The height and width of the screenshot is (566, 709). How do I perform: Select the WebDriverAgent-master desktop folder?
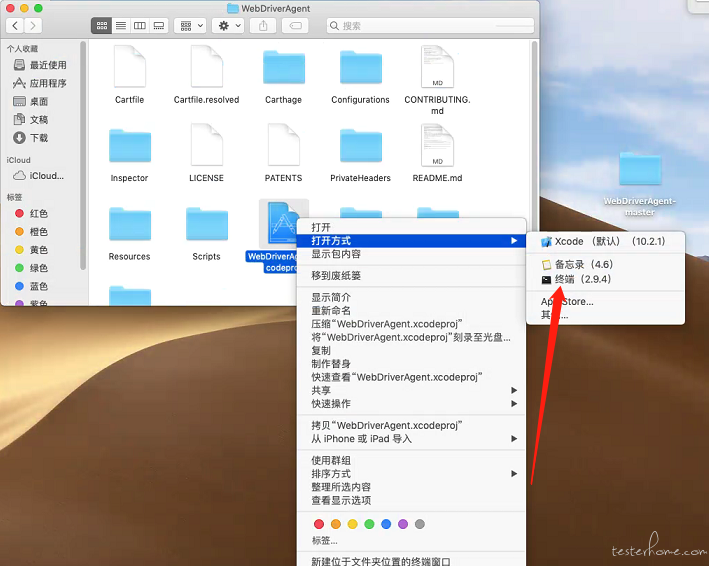pos(640,169)
